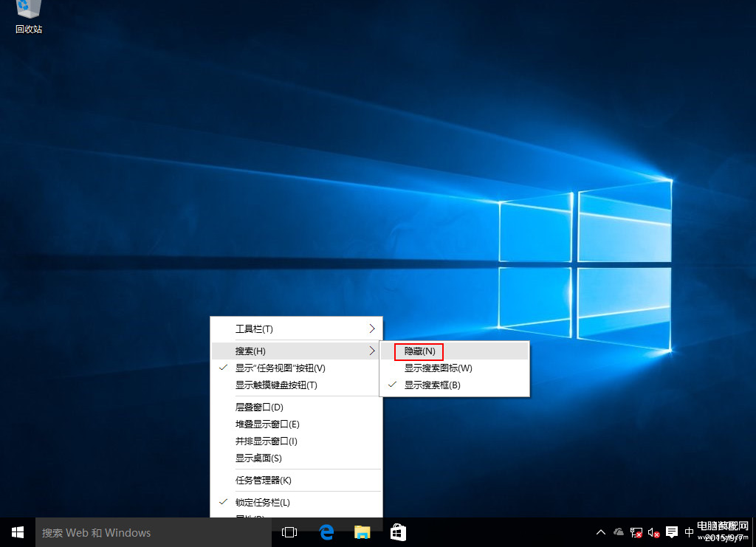The height and width of the screenshot is (547, 756).
Task: Select 显示搜索图标(W) option
Action: [x=455, y=368]
